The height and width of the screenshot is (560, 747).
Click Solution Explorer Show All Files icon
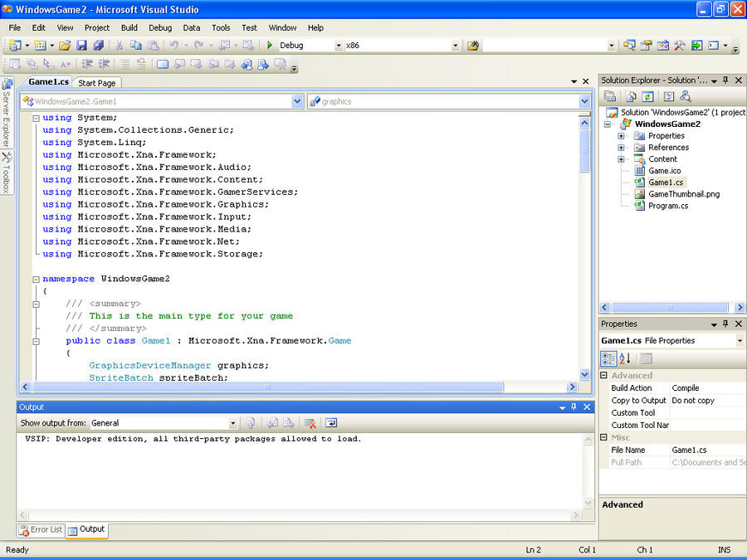[x=631, y=97]
